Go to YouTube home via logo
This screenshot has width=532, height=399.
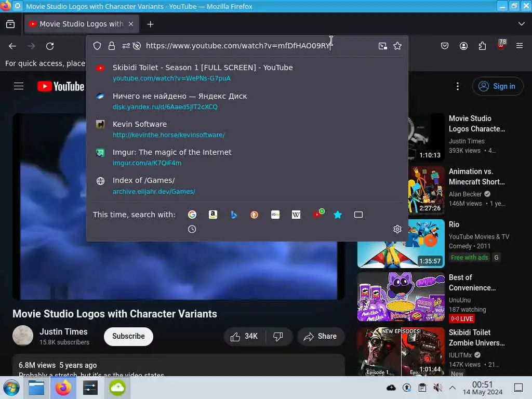coord(61,86)
